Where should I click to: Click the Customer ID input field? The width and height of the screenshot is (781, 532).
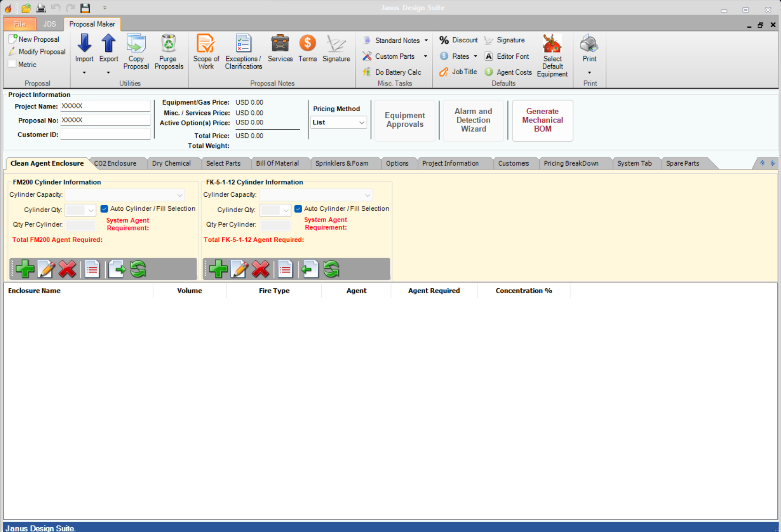pos(105,135)
